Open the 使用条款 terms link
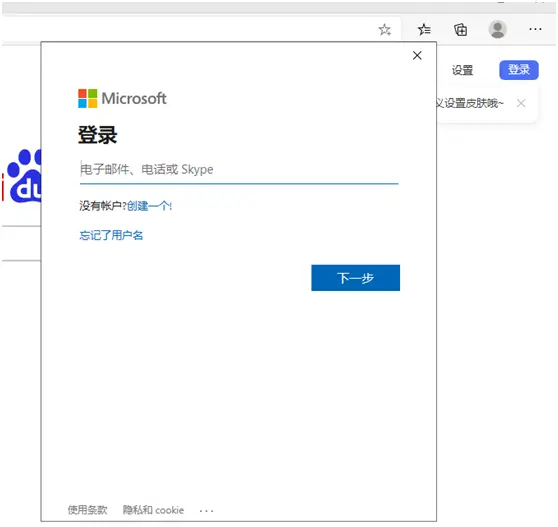Screen dimensions: 558x527 point(87,510)
